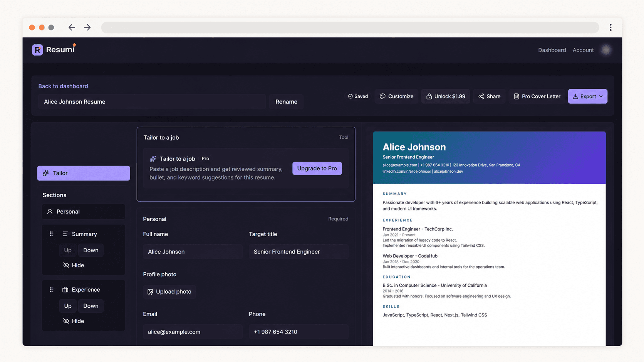Click the Upgrade to Pro button

[x=317, y=168]
